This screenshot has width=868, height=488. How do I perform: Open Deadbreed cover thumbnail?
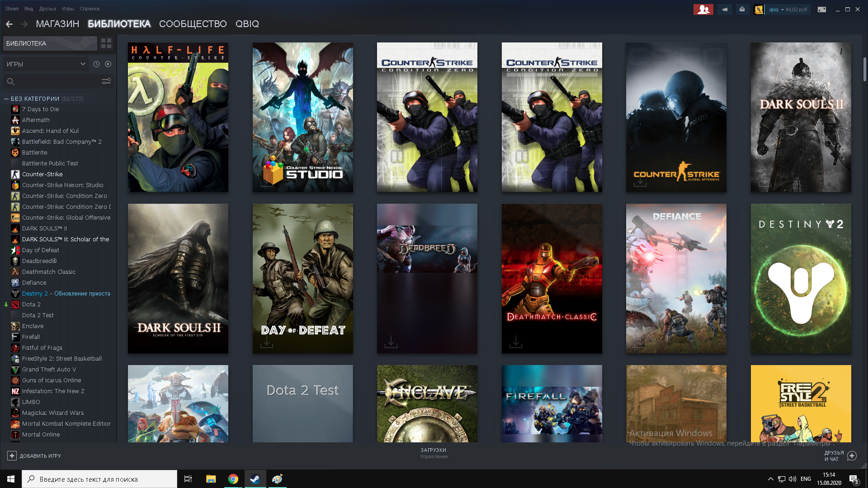point(427,278)
